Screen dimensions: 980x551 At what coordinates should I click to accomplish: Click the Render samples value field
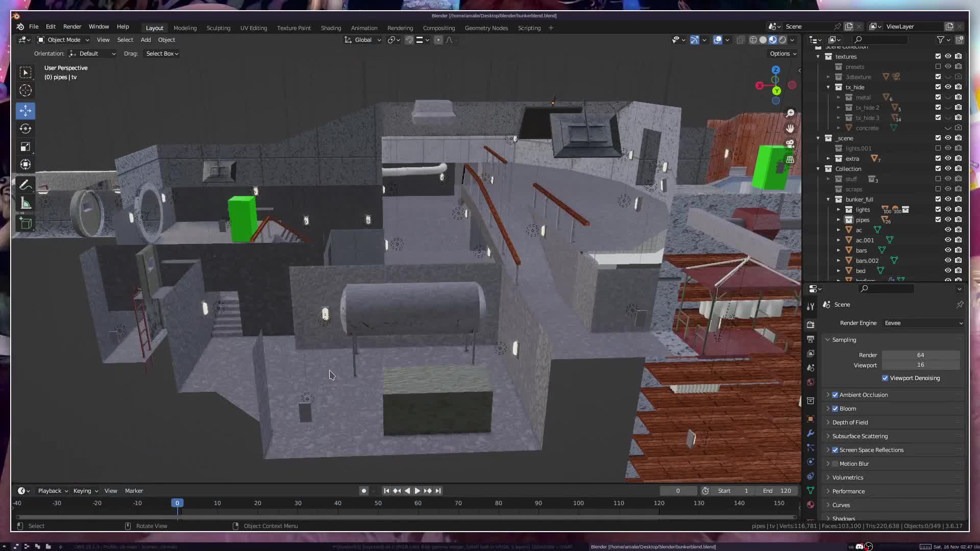click(x=920, y=355)
